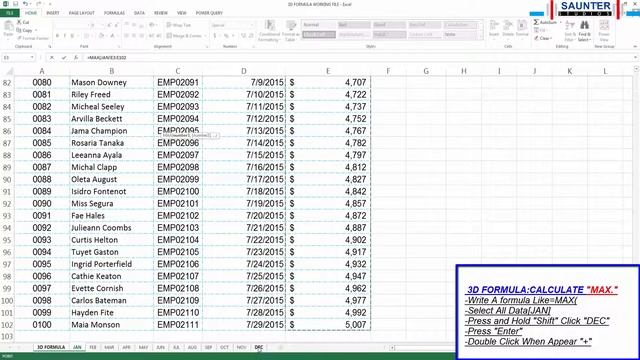Click cell with name Mason Downey

click(111, 82)
